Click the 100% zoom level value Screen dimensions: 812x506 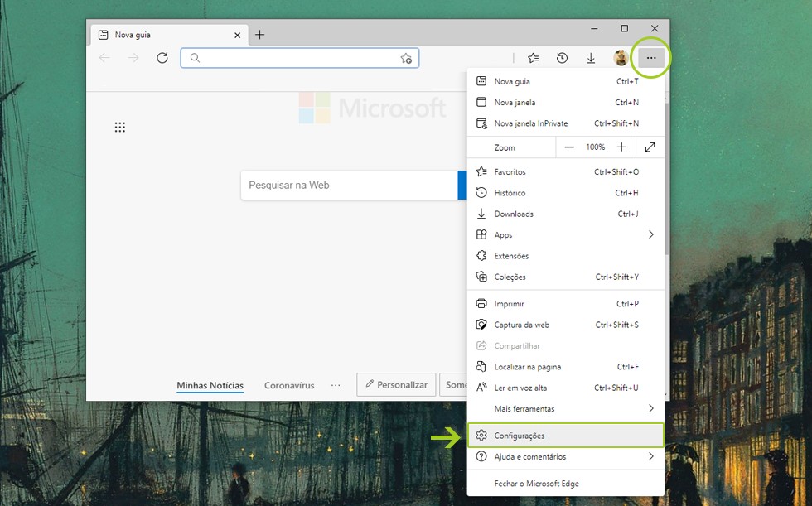[596, 147]
